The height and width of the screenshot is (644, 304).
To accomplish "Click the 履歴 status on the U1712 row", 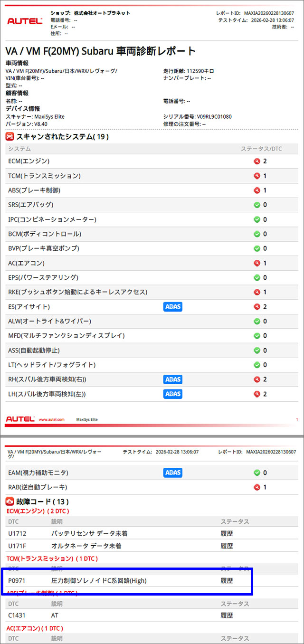I will (x=227, y=533).
